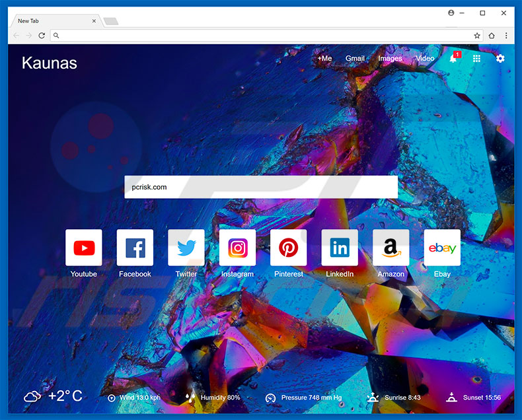Open the Twitter shortcut tile
The width and height of the screenshot is (522, 420).
point(186,248)
